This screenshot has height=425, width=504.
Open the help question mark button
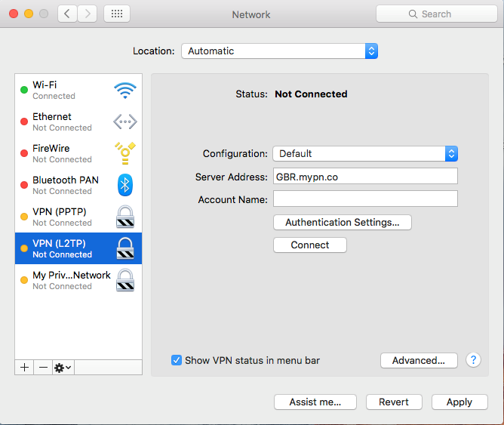pos(473,360)
